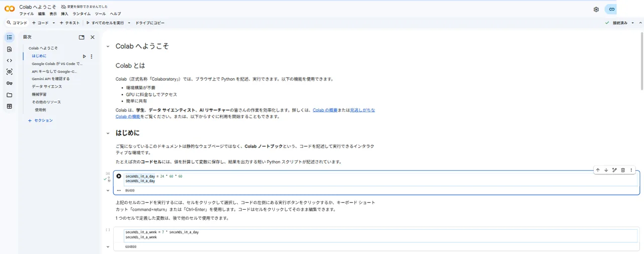Open the settings gear icon
The width and height of the screenshot is (644, 254).
point(596,9)
